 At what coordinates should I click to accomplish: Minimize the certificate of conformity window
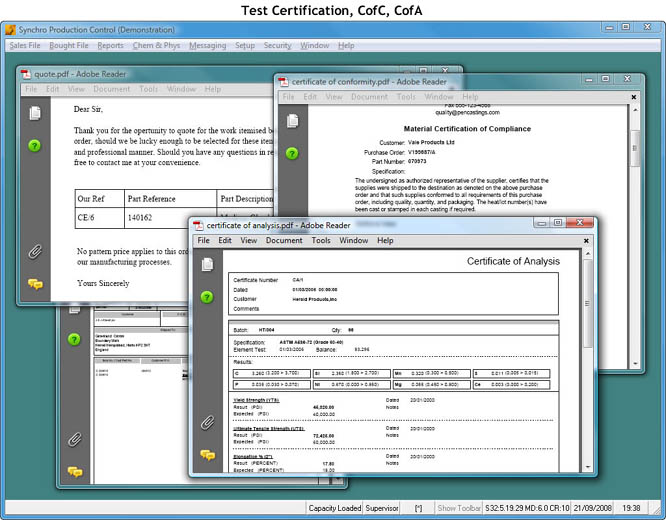tap(589, 79)
